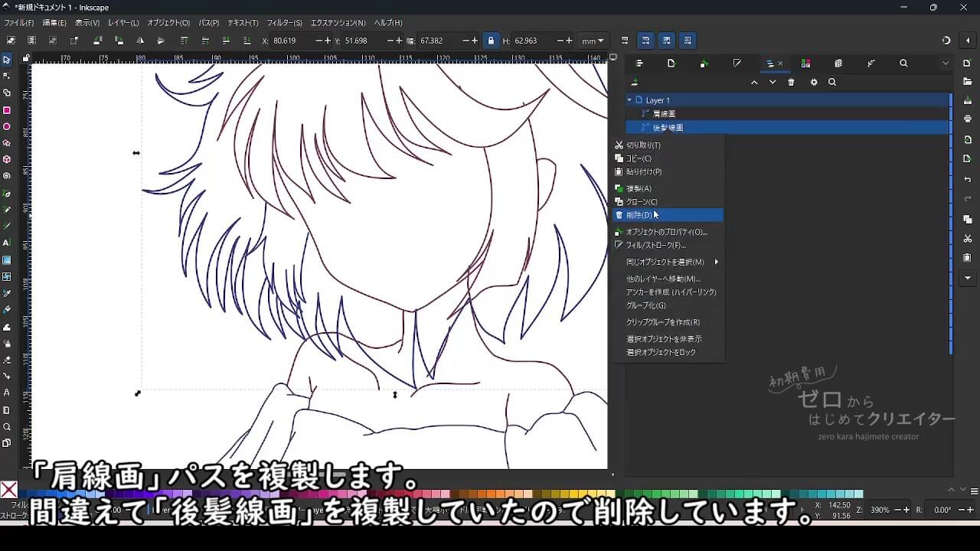Image resolution: width=980 pixels, height=551 pixels.
Task: Select the Spiral tool
Action: (x=7, y=176)
